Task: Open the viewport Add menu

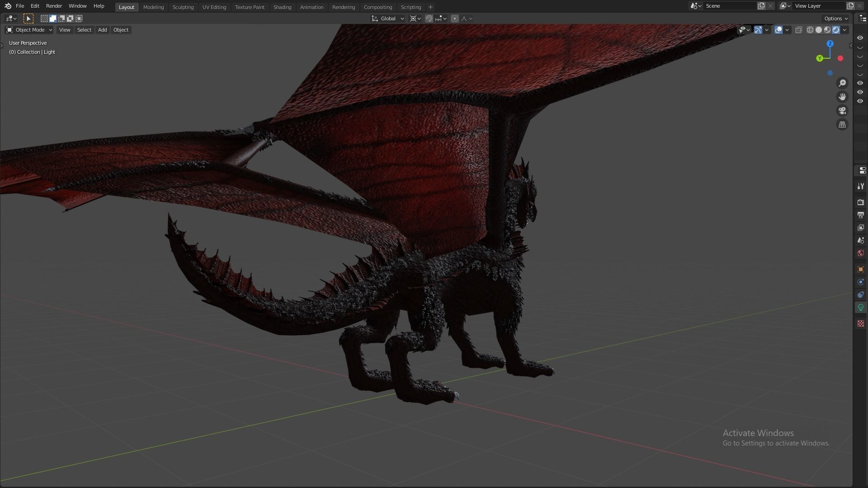Action: tap(103, 30)
